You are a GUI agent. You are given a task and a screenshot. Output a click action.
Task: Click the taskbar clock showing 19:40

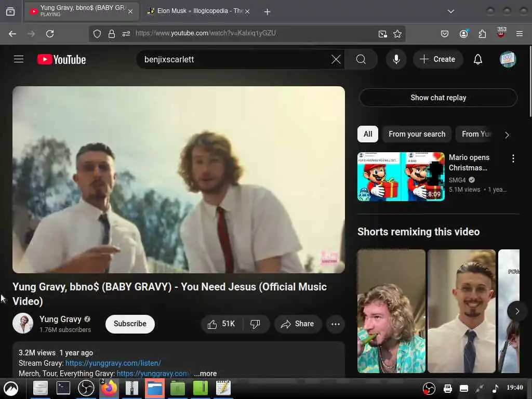[515, 388]
